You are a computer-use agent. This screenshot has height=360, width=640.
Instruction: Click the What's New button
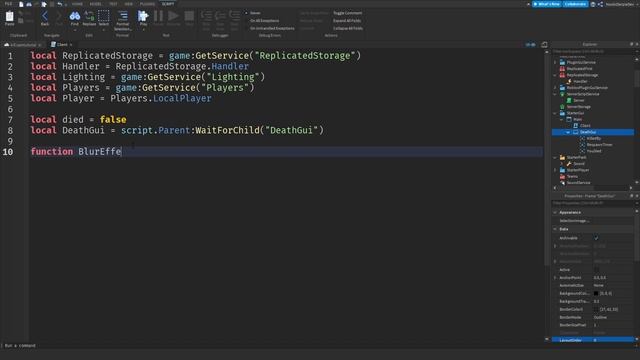(547, 4)
